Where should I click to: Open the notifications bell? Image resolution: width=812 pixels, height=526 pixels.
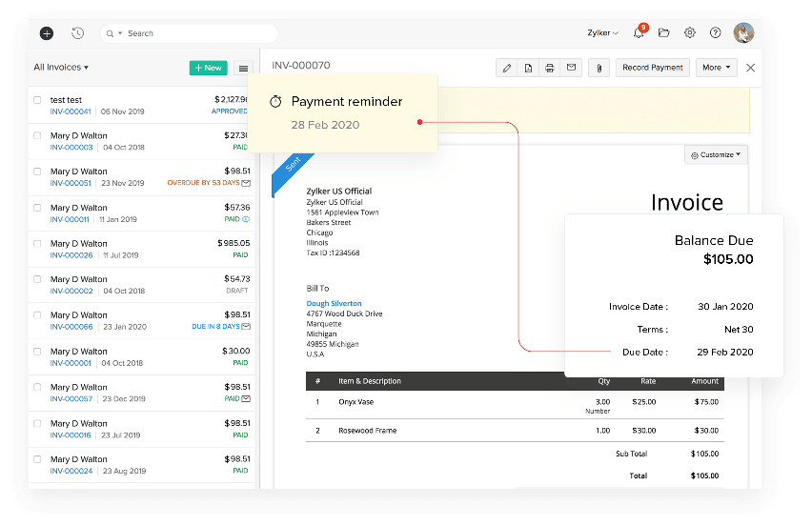coord(639,33)
